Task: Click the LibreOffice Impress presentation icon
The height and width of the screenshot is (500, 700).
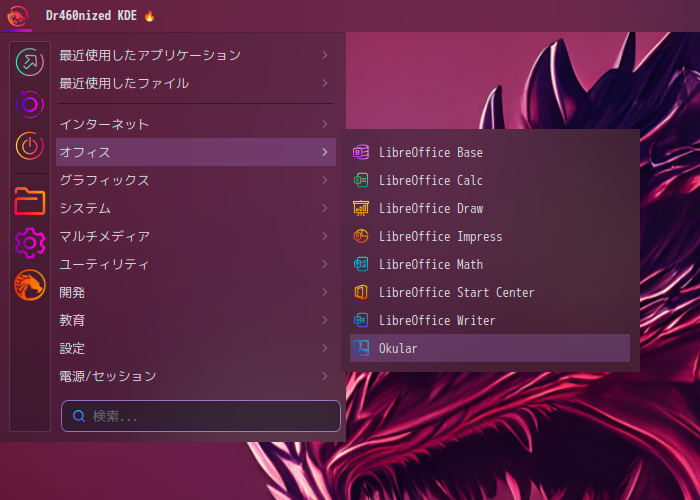Action: 361,236
